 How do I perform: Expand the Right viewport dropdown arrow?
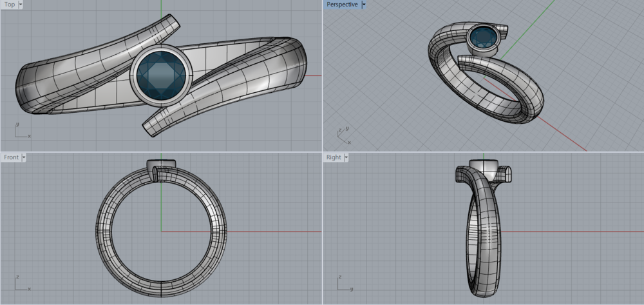click(346, 157)
